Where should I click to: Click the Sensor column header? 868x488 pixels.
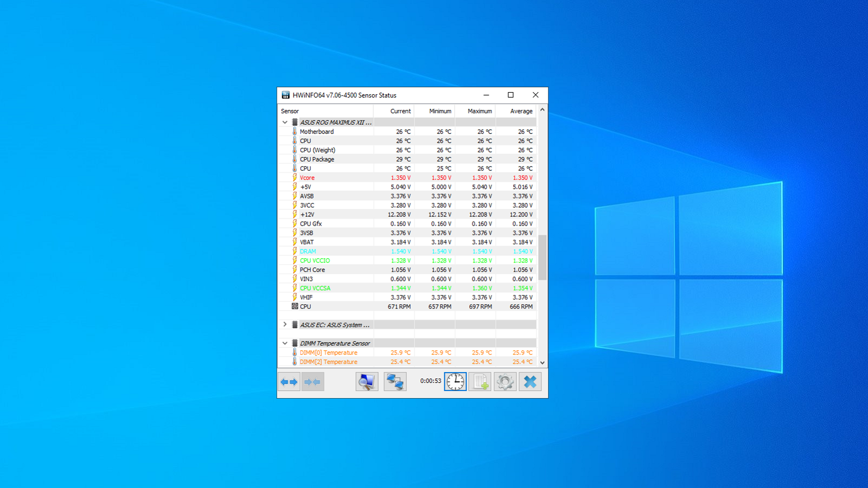[x=325, y=111]
